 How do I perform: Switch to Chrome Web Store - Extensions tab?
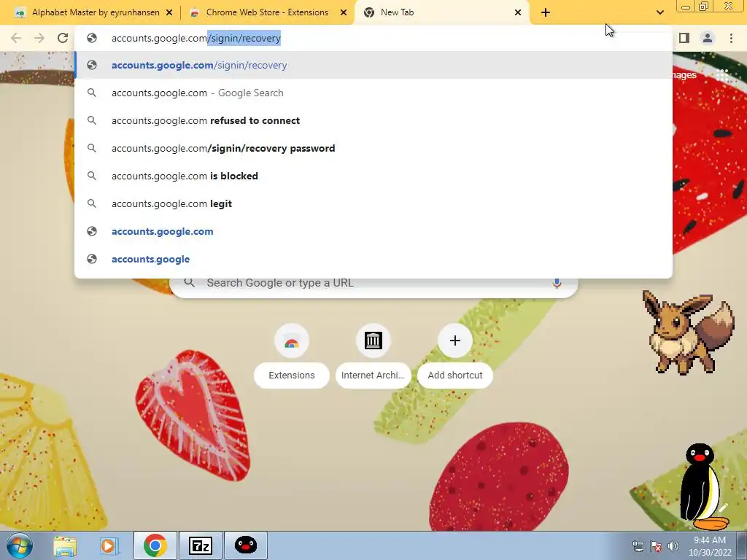[x=267, y=12]
